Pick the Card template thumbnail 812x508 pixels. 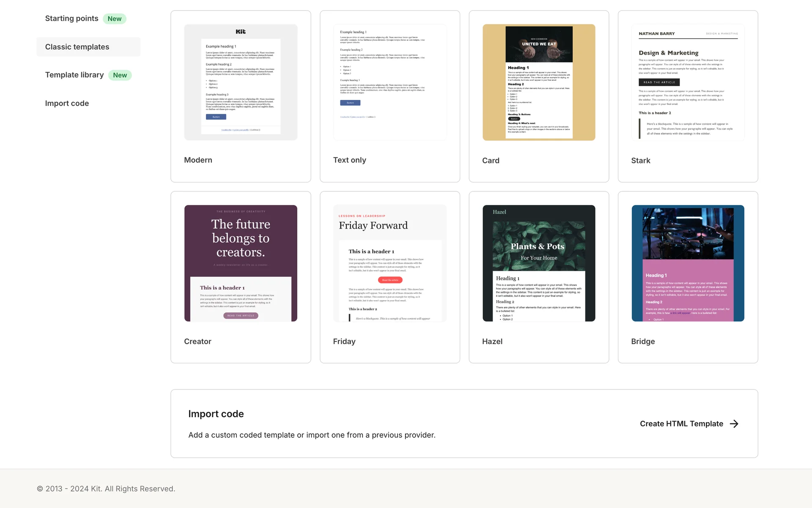click(539, 82)
